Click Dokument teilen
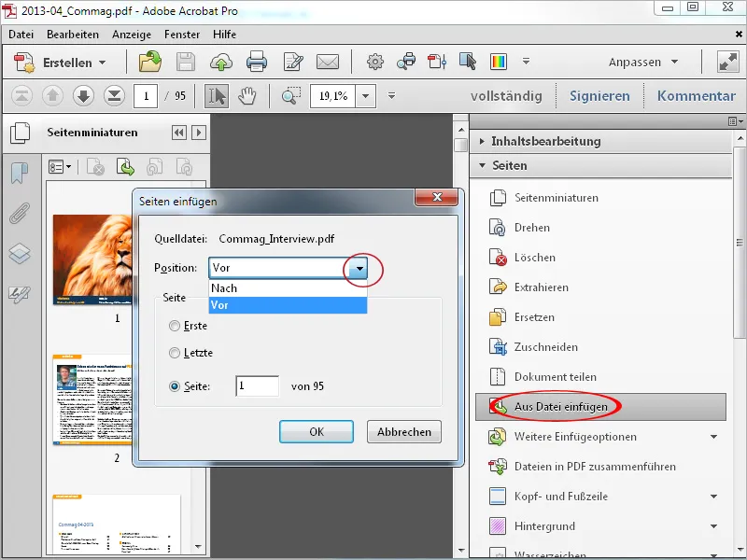 pyautogui.click(x=543, y=377)
